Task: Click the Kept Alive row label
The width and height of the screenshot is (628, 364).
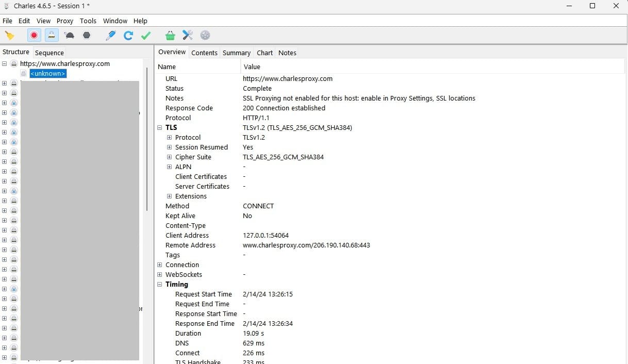Action: [x=180, y=216]
